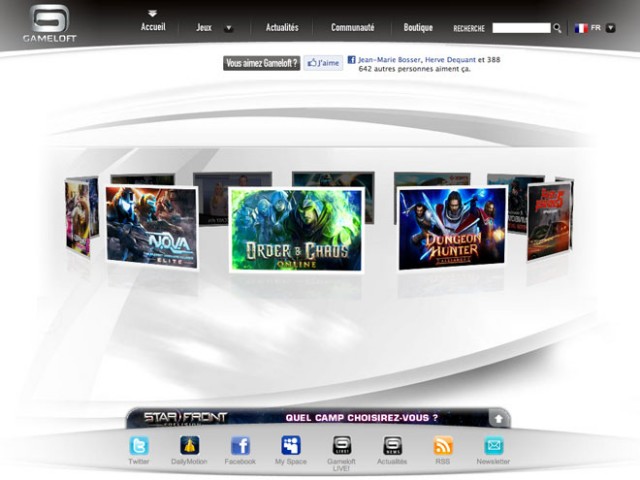Screen dimensions: 640x480
Task: Click the FR language label
Action: coord(596,28)
